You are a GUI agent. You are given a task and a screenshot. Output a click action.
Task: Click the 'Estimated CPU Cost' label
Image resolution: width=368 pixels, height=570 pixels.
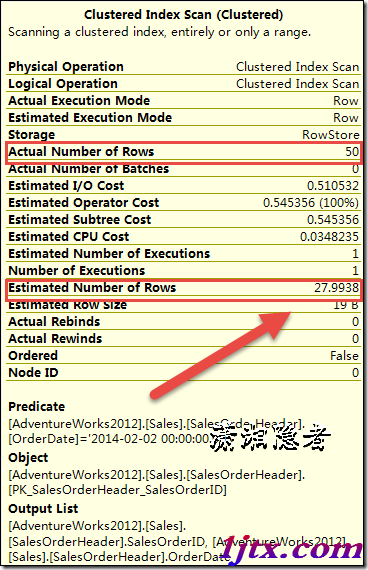pyautogui.click(x=69, y=237)
